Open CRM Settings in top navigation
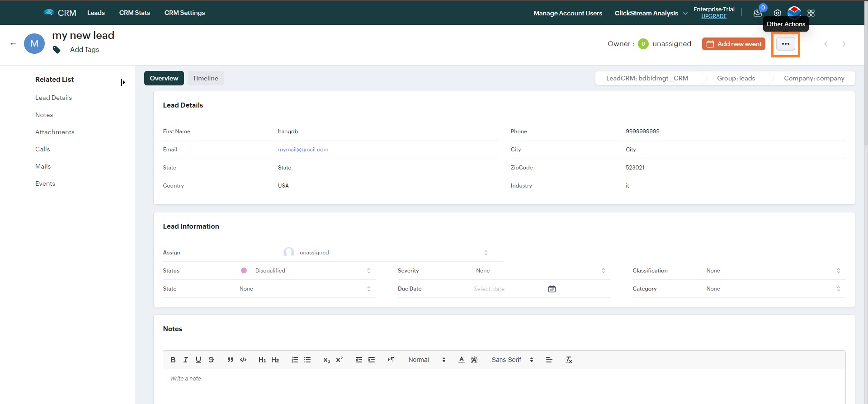Screen dimensions: 868x404 [184, 13]
